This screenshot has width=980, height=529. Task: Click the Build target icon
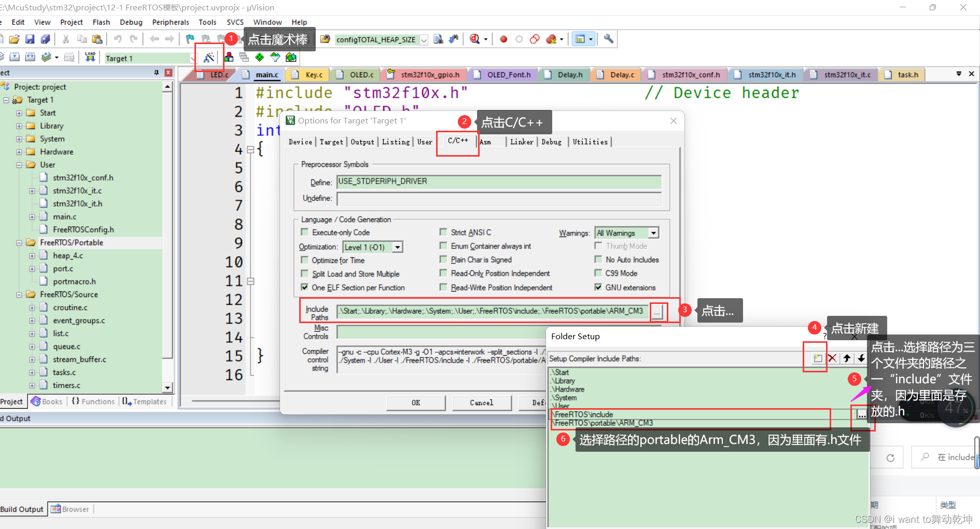pos(15,57)
